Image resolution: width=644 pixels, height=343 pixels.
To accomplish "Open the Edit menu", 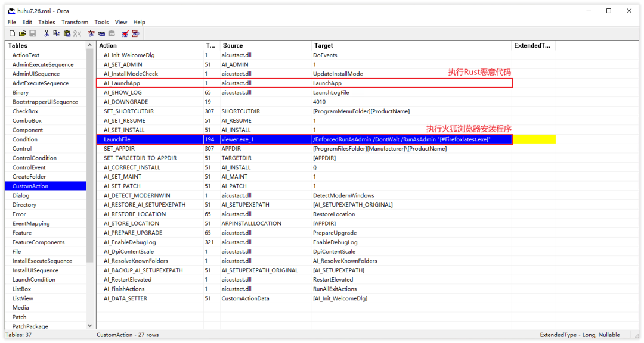I will point(27,22).
